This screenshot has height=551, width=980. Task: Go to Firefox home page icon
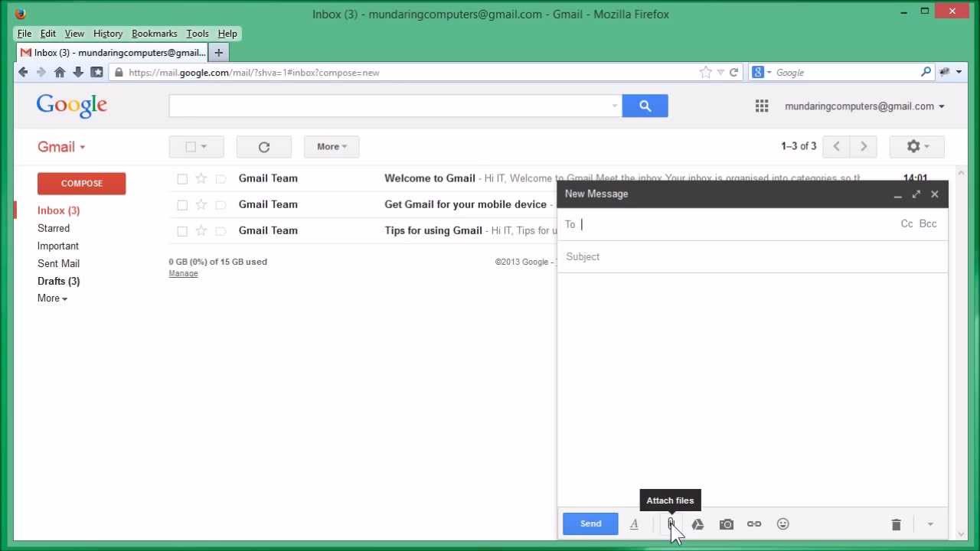point(60,72)
